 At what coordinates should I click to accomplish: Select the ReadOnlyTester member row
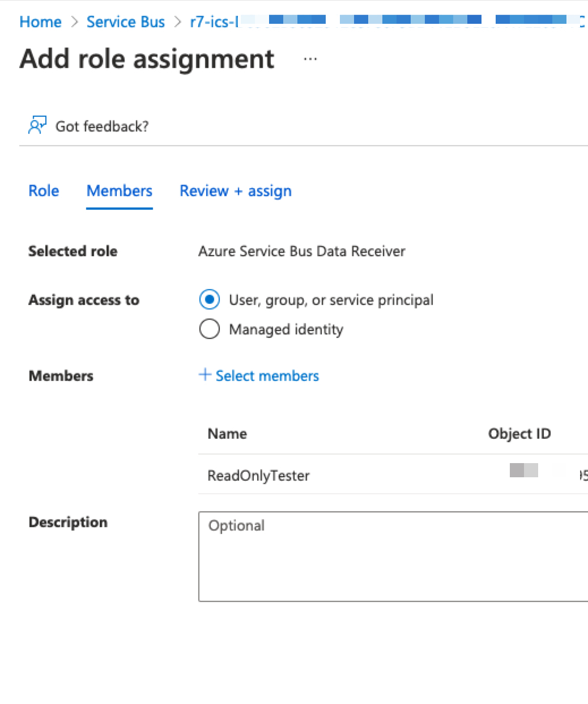click(258, 476)
